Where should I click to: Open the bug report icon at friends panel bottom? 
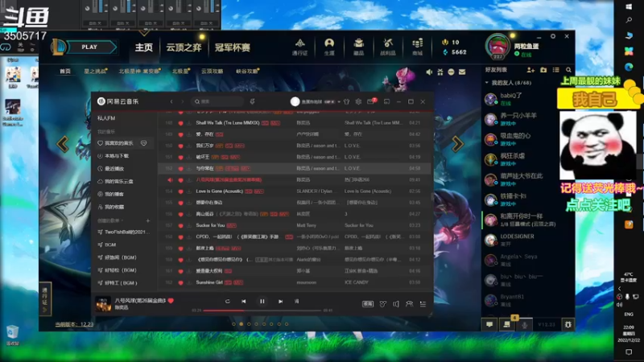coord(568,324)
